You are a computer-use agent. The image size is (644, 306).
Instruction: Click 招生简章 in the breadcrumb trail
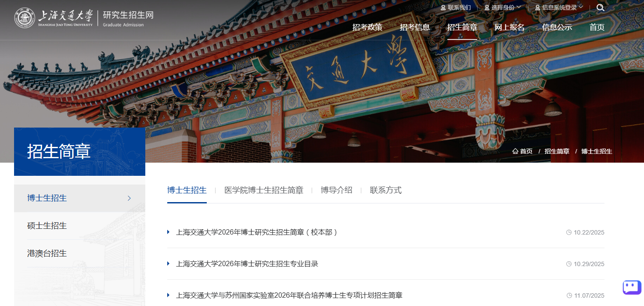tap(557, 151)
